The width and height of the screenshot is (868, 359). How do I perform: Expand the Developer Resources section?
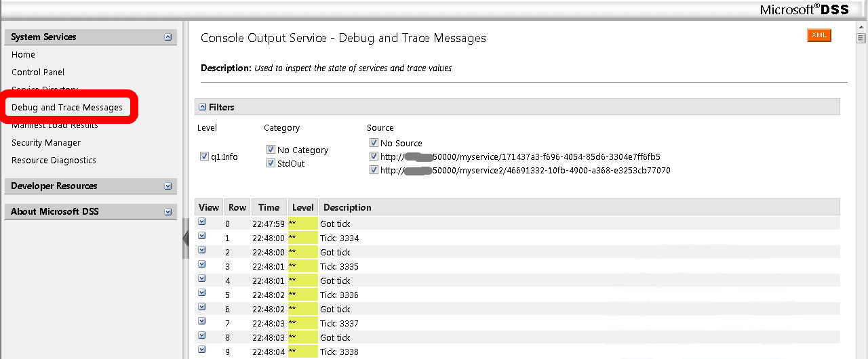tap(168, 186)
